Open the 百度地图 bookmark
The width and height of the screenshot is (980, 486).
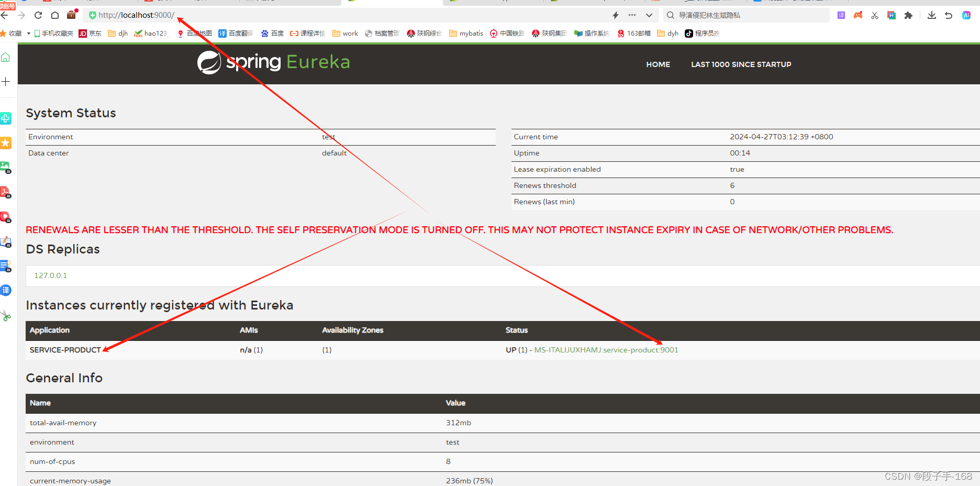tap(194, 34)
